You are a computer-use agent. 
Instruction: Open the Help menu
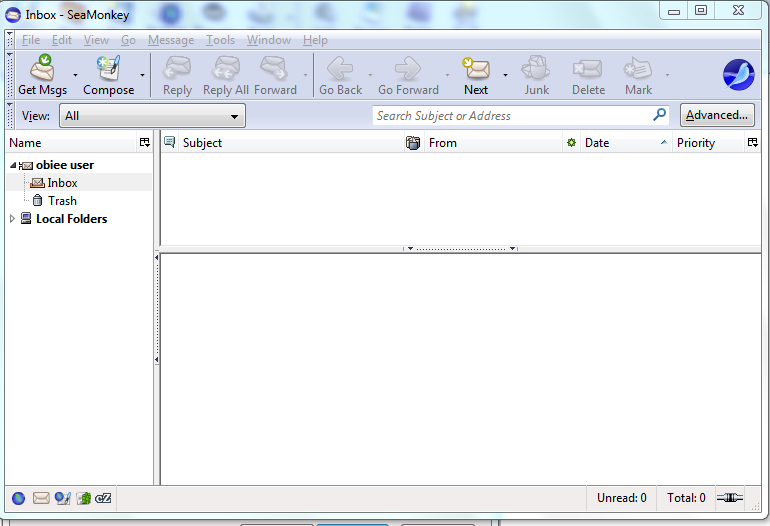click(315, 40)
